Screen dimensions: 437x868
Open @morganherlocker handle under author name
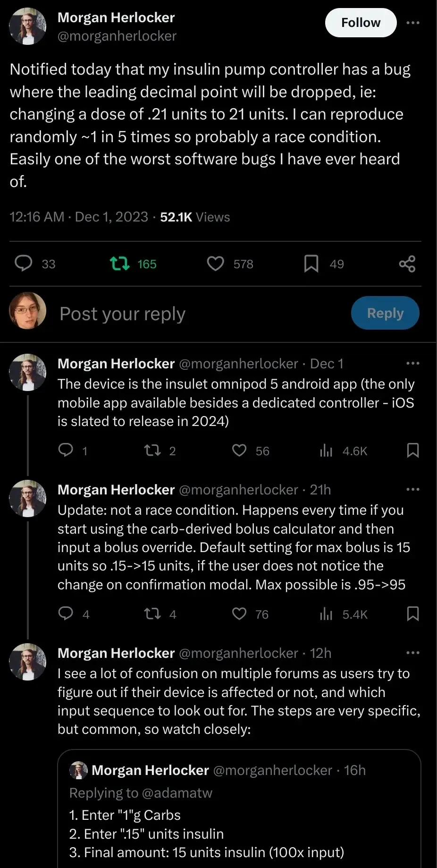click(x=117, y=36)
